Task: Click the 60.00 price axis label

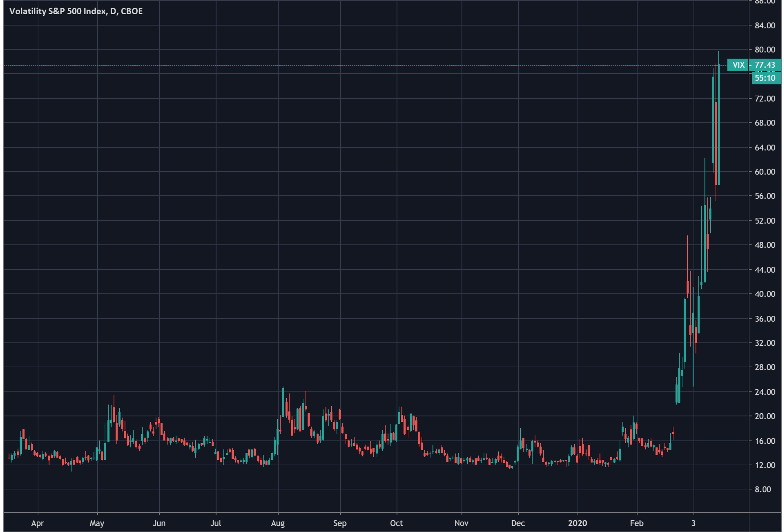Action: click(765, 172)
